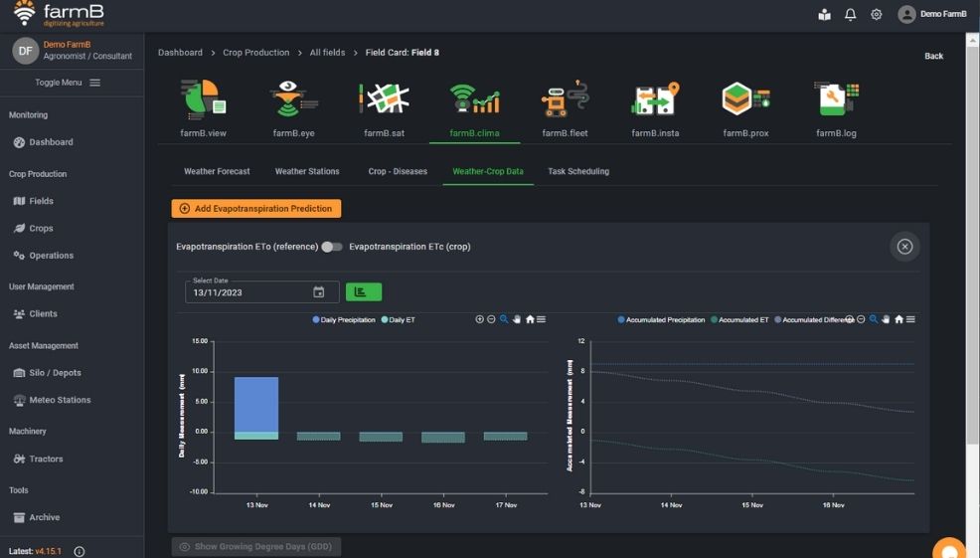The image size is (980, 558).
Task: Toggle the sidebar menu
Action: pos(68,83)
